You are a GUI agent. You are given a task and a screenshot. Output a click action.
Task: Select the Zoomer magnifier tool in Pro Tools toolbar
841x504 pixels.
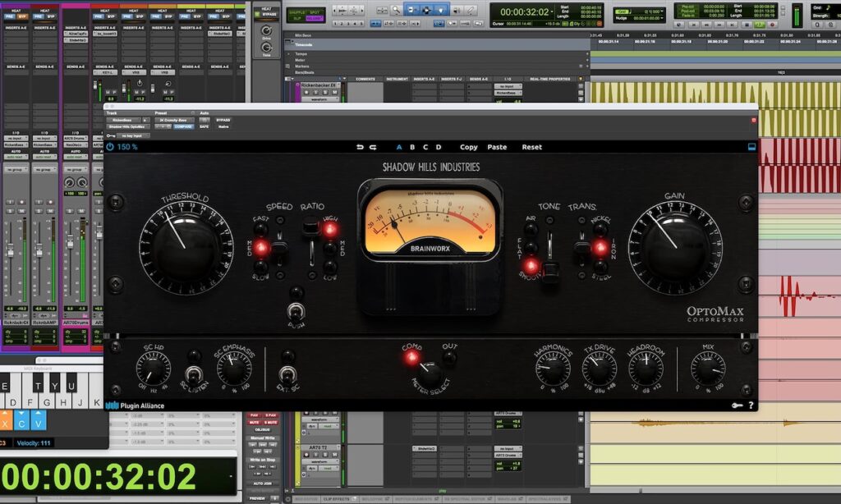tap(396, 10)
